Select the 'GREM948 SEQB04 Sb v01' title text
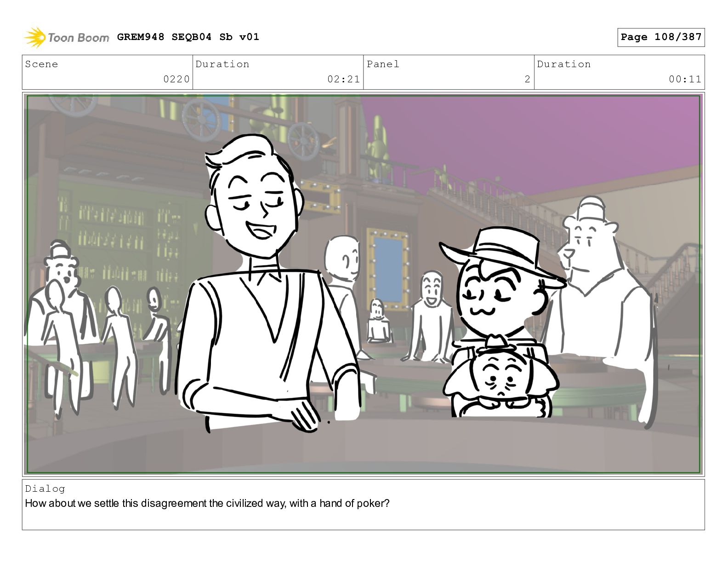This screenshot has height=563, width=728. [188, 37]
